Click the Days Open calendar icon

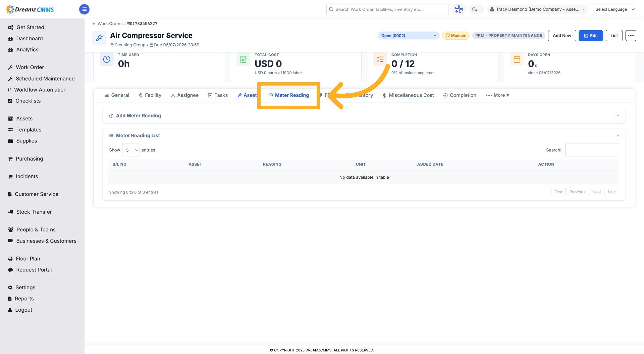[517, 59]
